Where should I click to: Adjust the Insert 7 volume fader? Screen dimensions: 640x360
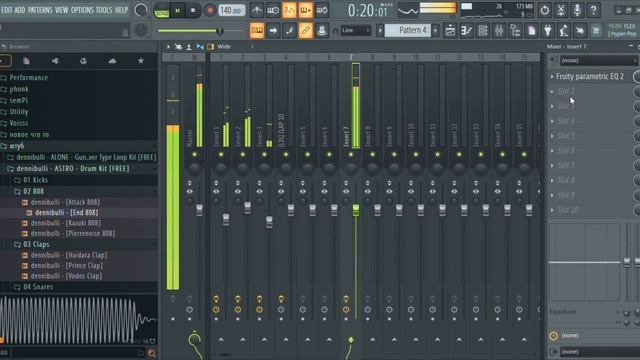pos(356,210)
